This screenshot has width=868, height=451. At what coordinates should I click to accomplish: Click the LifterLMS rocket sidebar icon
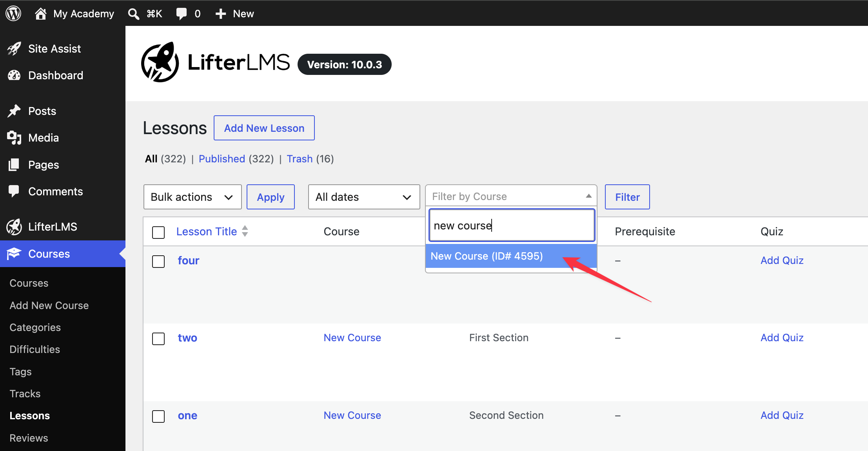(x=14, y=227)
